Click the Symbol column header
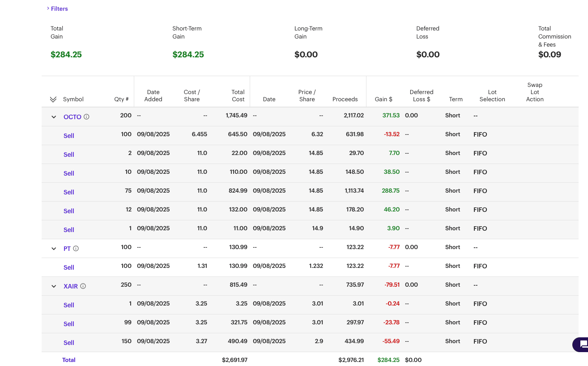588x366 pixels. point(73,99)
